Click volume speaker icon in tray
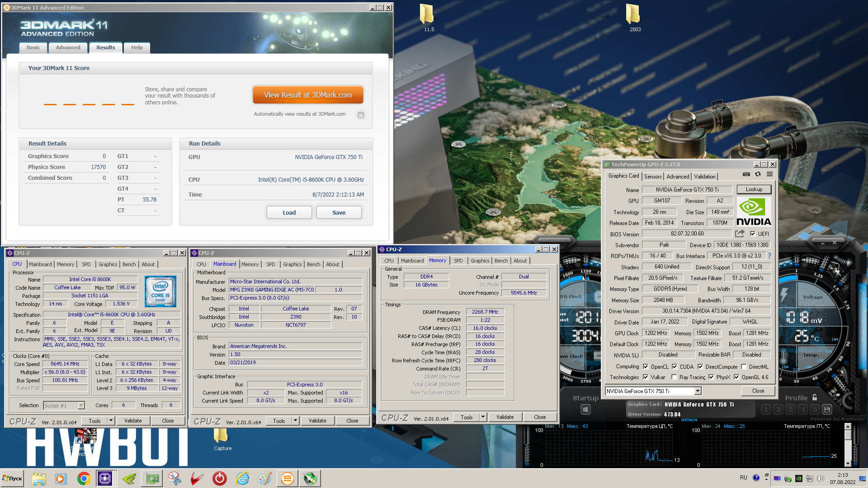The height and width of the screenshot is (488, 868). (821, 479)
